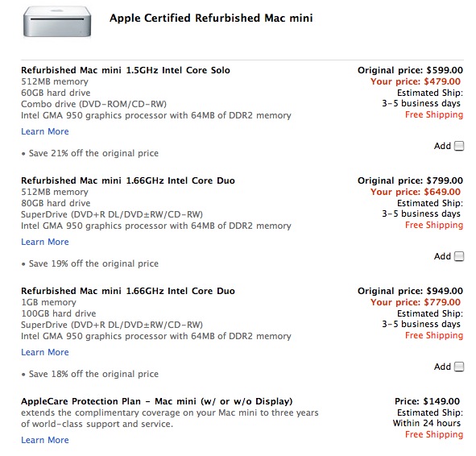Click Free Shipping under AppleCare price

(x=434, y=434)
